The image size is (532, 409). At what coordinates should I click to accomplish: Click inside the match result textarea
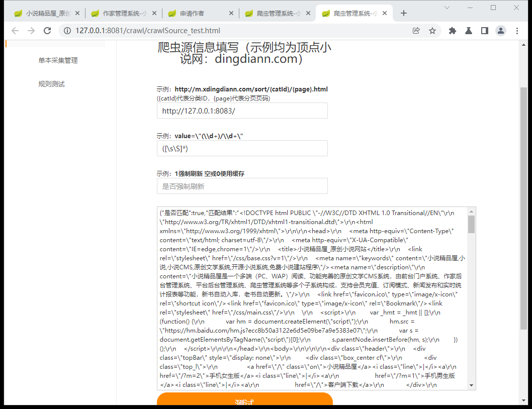(x=312, y=298)
